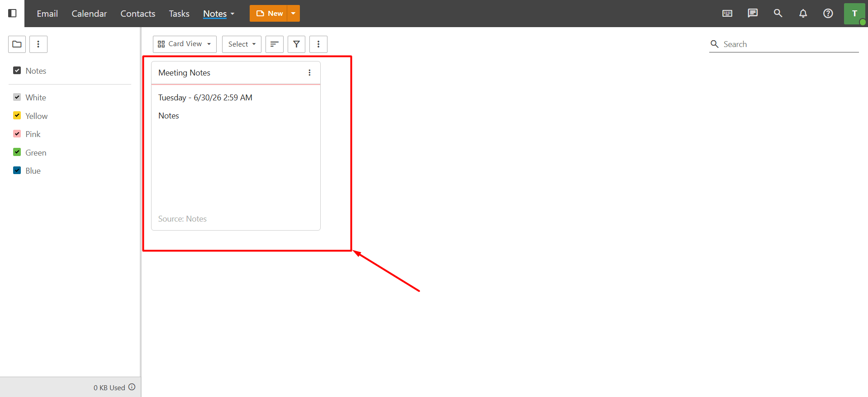Create a New note
This screenshot has height=397, width=868.
tap(269, 14)
